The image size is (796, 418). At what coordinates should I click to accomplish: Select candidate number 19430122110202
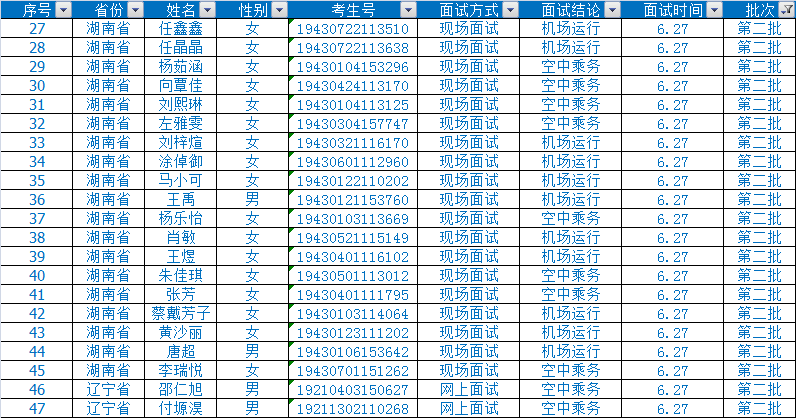353,180
